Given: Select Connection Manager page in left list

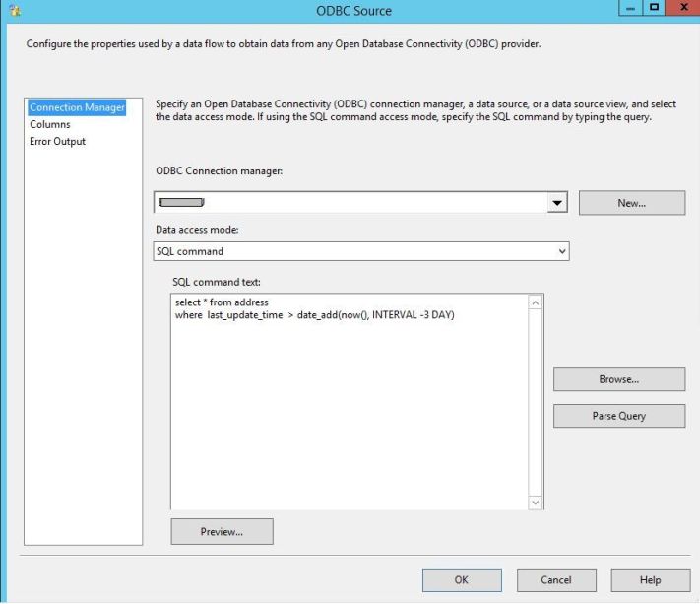Looking at the screenshot, I should pyautogui.click(x=77, y=107).
